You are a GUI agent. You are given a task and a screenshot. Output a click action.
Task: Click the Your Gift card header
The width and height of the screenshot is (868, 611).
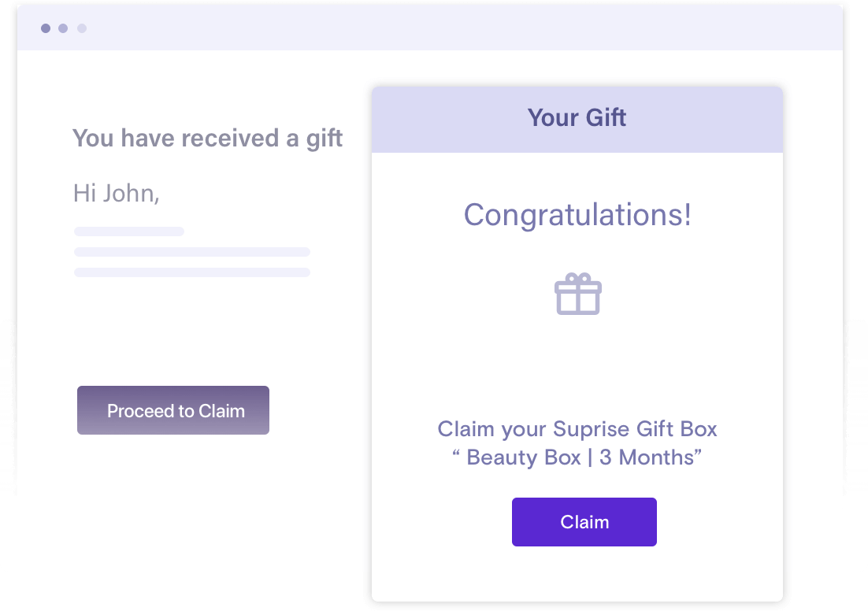(x=577, y=119)
